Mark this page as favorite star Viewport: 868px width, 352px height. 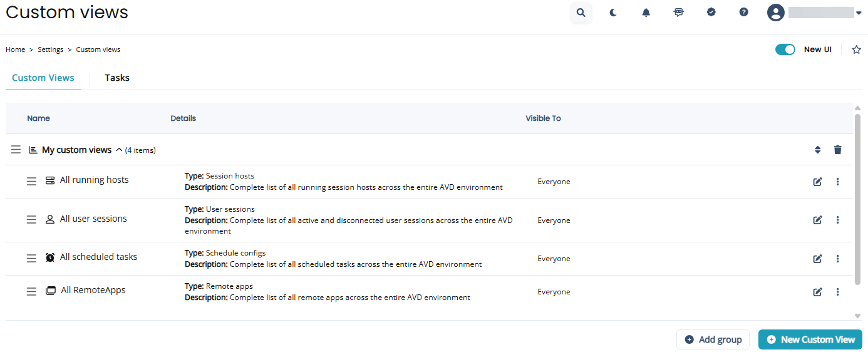click(856, 50)
